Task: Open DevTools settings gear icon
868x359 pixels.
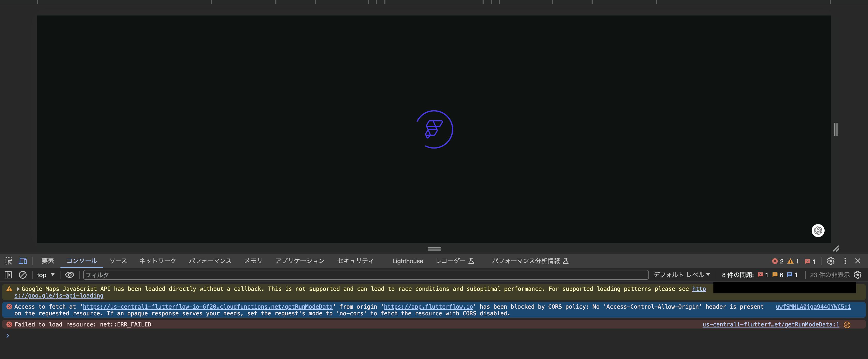Action: [x=830, y=261]
